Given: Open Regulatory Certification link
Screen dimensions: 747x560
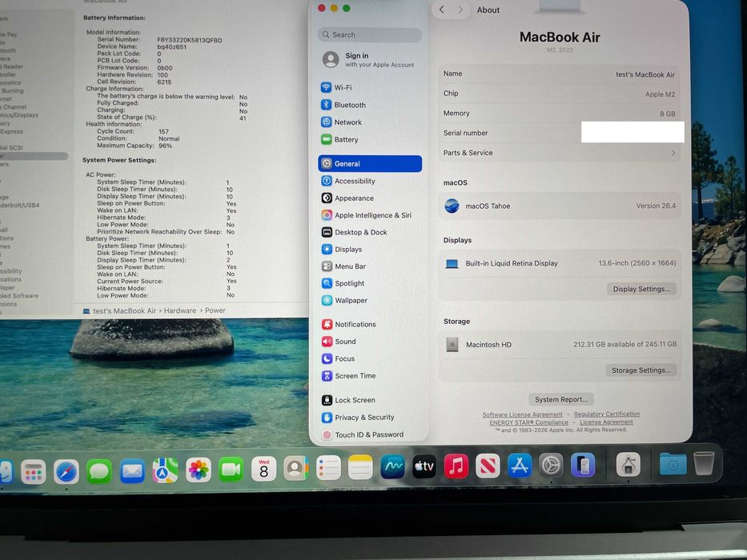Looking at the screenshot, I should pyautogui.click(x=606, y=414).
